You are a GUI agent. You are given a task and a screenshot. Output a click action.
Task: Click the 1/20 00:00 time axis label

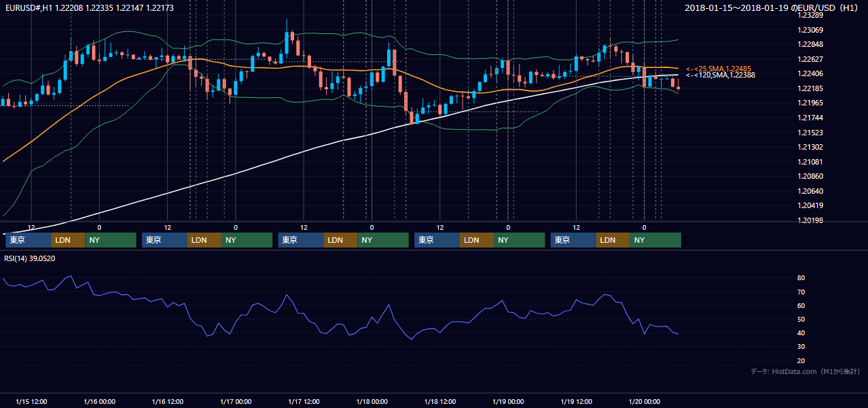click(644, 402)
